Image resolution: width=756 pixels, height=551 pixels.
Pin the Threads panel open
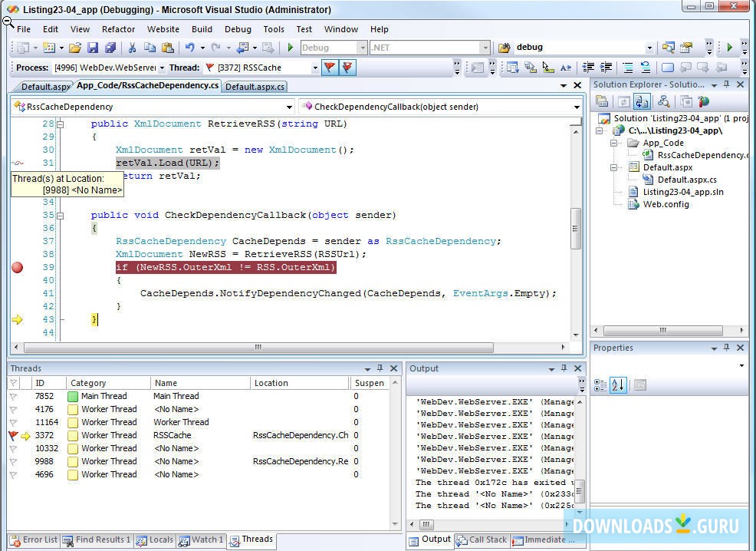click(381, 368)
